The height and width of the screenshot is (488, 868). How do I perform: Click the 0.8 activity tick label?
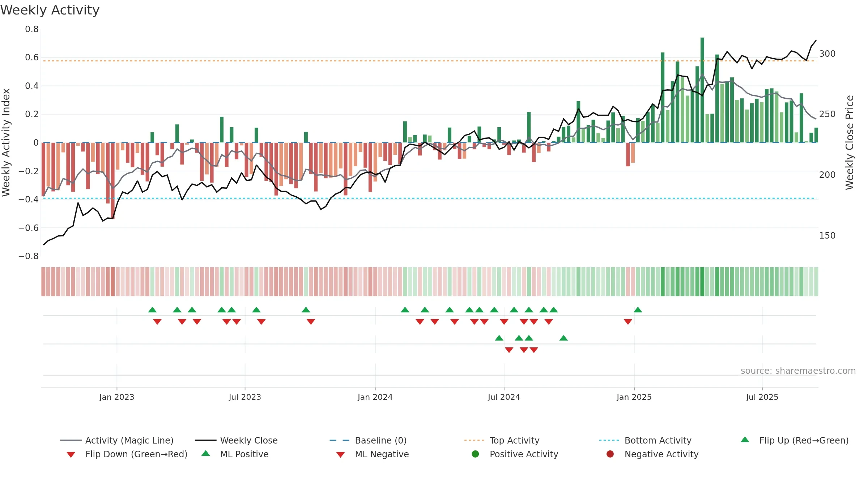click(x=32, y=29)
